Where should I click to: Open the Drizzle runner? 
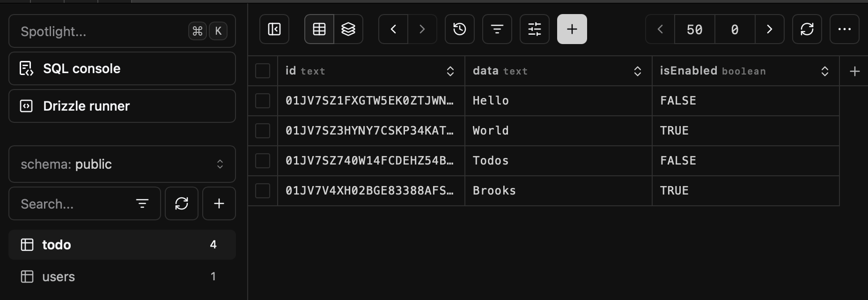point(122,106)
